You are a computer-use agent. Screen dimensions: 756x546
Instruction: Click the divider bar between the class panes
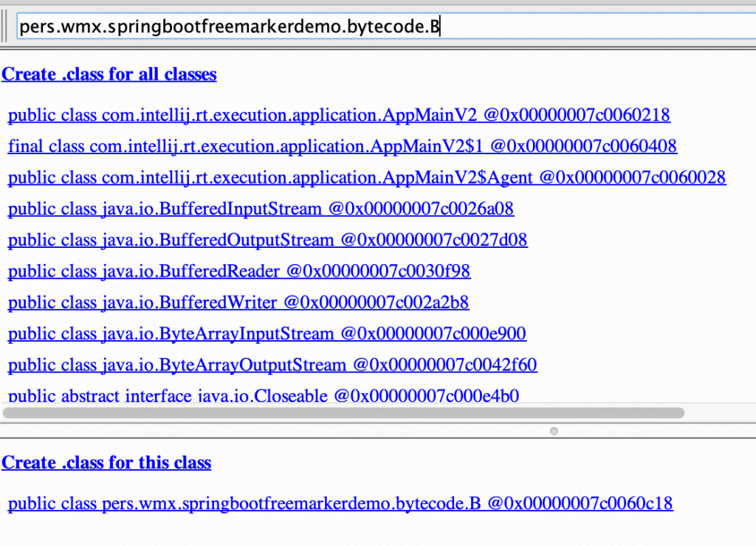coord(295,431)
